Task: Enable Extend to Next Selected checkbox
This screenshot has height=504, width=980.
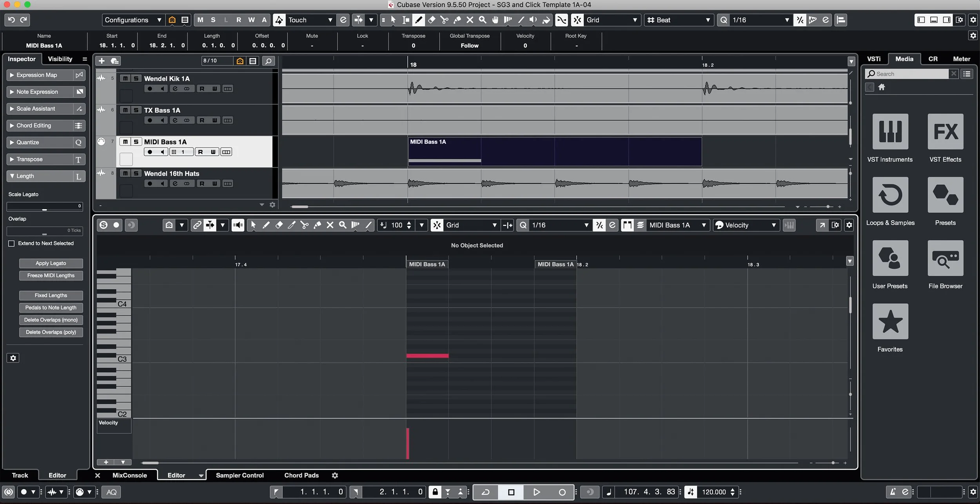Action: 11,243
